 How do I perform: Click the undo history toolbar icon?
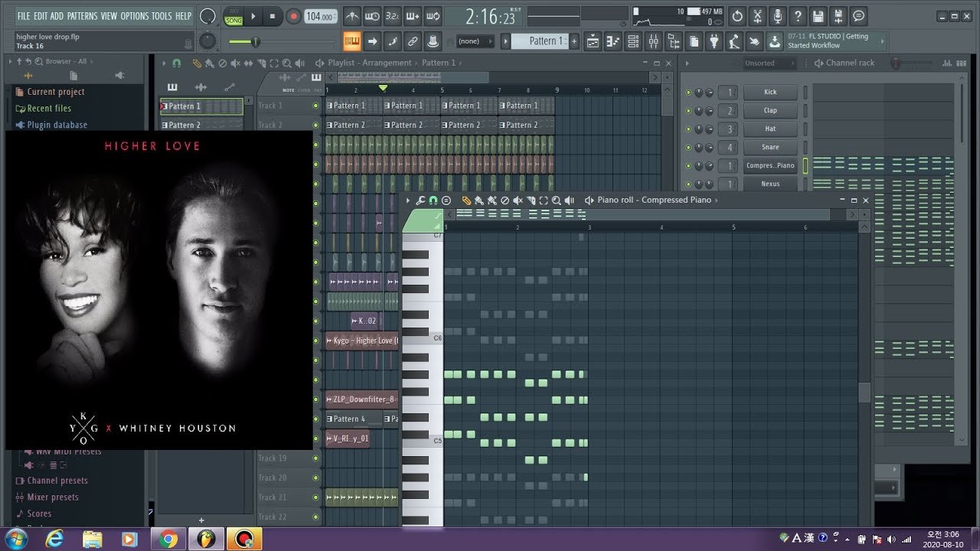(737, 16)
